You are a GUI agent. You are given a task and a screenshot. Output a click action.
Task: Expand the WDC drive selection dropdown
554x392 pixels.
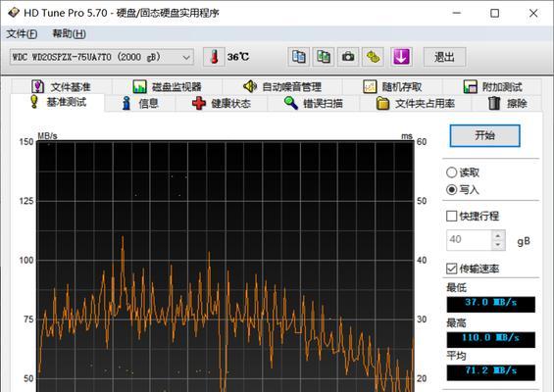[x=102, y=57]
